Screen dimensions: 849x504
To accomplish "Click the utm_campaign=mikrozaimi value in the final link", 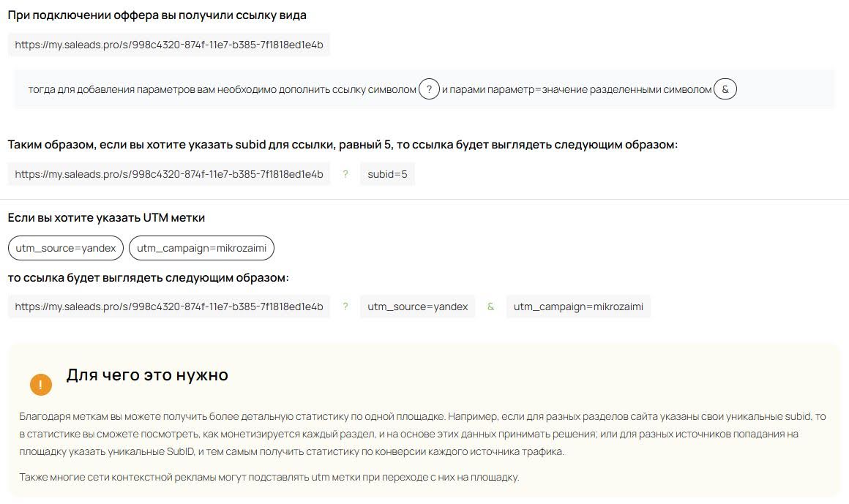I will 578,306.
